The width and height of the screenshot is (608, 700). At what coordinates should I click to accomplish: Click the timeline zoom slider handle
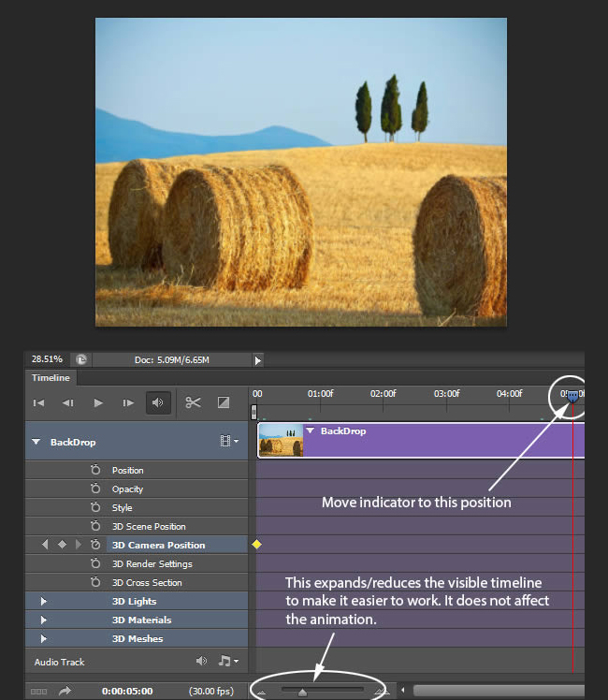(x=302, y=693)
